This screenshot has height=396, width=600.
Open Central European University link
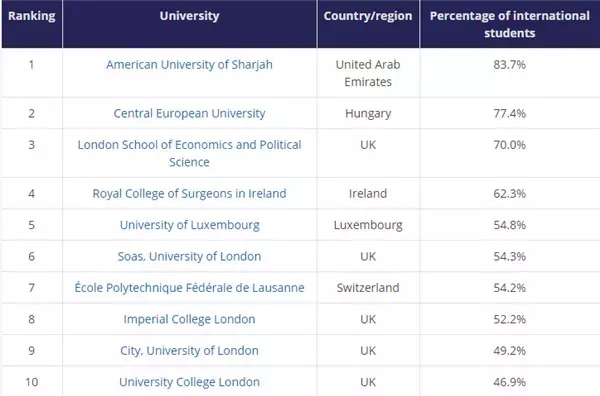pos(189,113)
